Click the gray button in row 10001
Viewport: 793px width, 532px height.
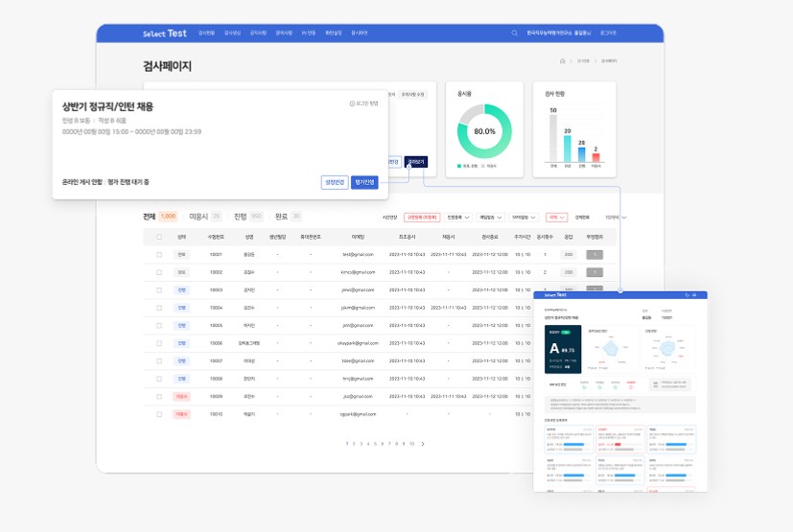595,254
